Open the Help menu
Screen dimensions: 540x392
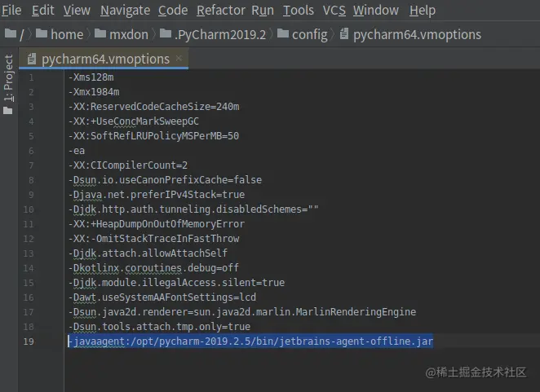click(423, 11)
